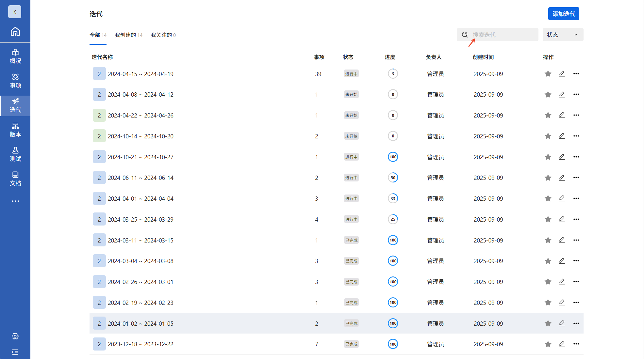Open the 测试 testing section

(15, 154)
